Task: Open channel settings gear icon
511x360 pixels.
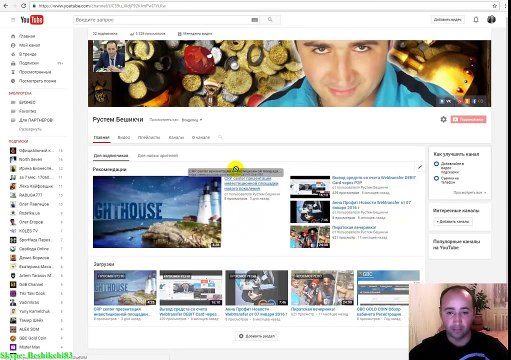Action: 443,119
